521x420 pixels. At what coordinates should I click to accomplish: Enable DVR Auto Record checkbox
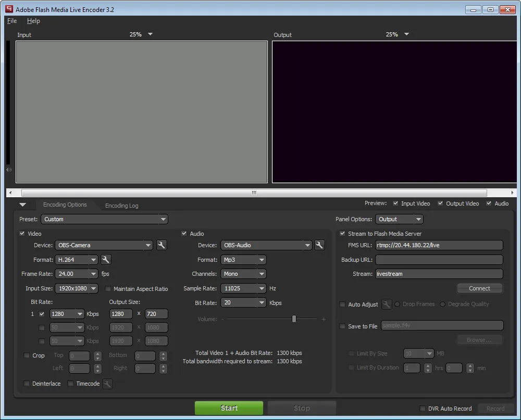coord(423,409)
